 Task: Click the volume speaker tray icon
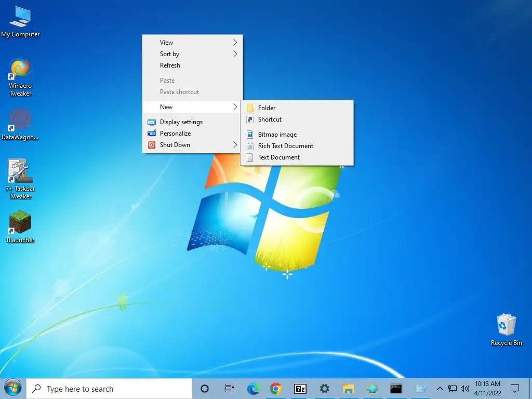[465, 389]
